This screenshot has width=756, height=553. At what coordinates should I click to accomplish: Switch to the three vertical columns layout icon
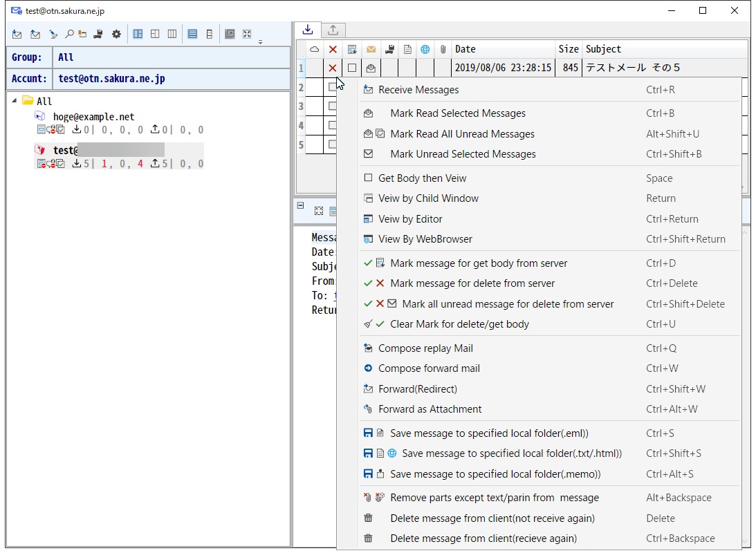pyautogui.click(x=172, y=34)
